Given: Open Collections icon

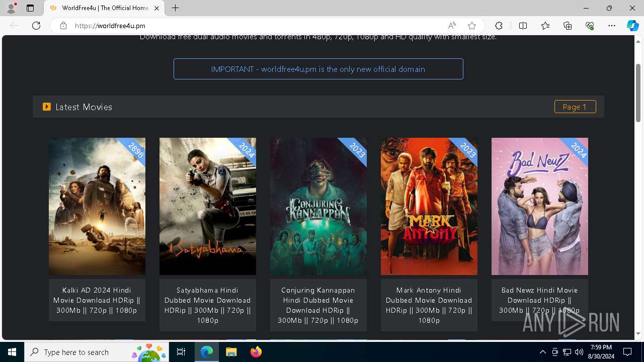Looking at the screenshot, I should pyautogui.click(x=568, y=26).
